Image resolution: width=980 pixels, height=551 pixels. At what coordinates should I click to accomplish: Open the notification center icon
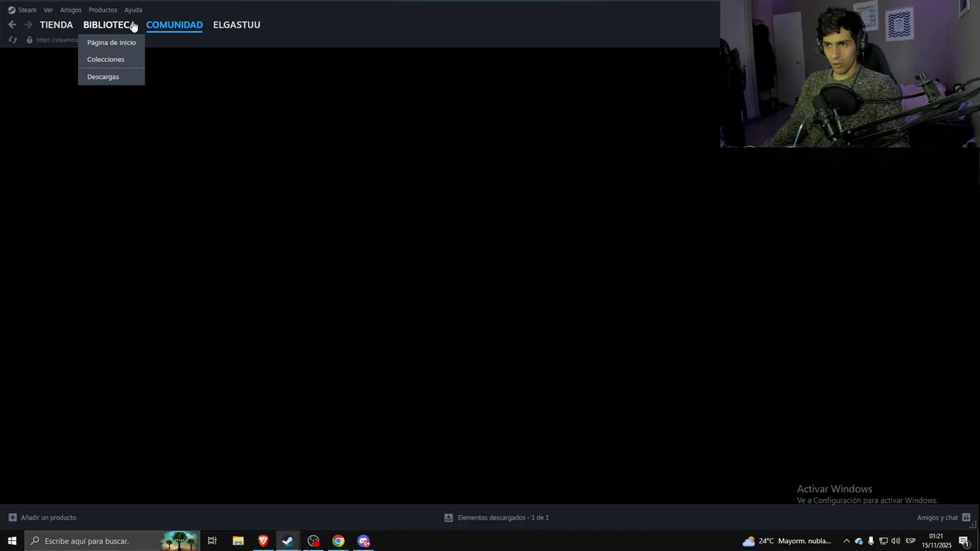964,541
